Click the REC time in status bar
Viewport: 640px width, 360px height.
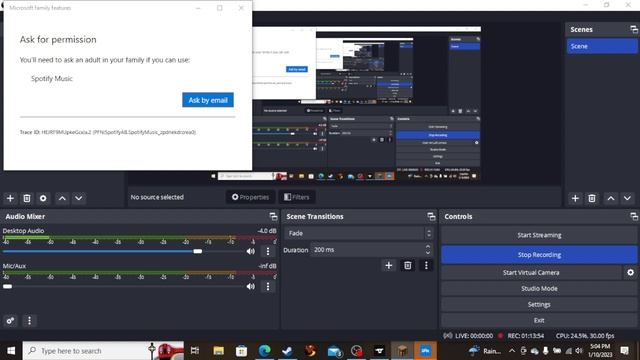526,336
